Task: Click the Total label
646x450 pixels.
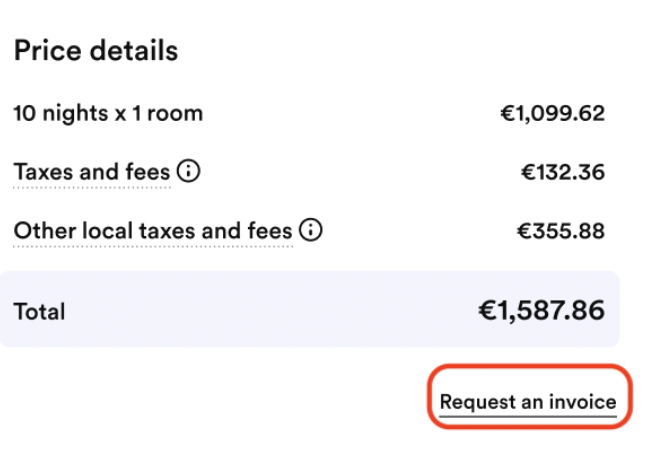Action: click(x=39, y=311)
